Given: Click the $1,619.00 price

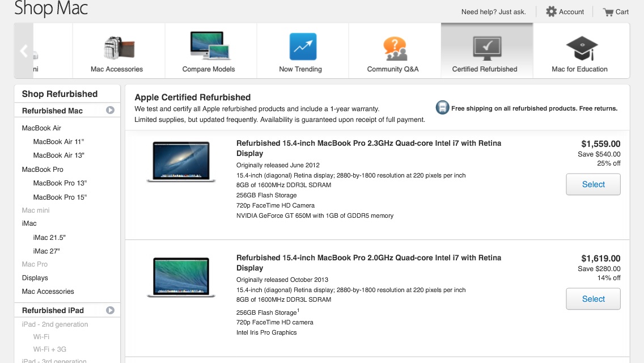Looking at the screenshot, I should click(x=600, y=259).
